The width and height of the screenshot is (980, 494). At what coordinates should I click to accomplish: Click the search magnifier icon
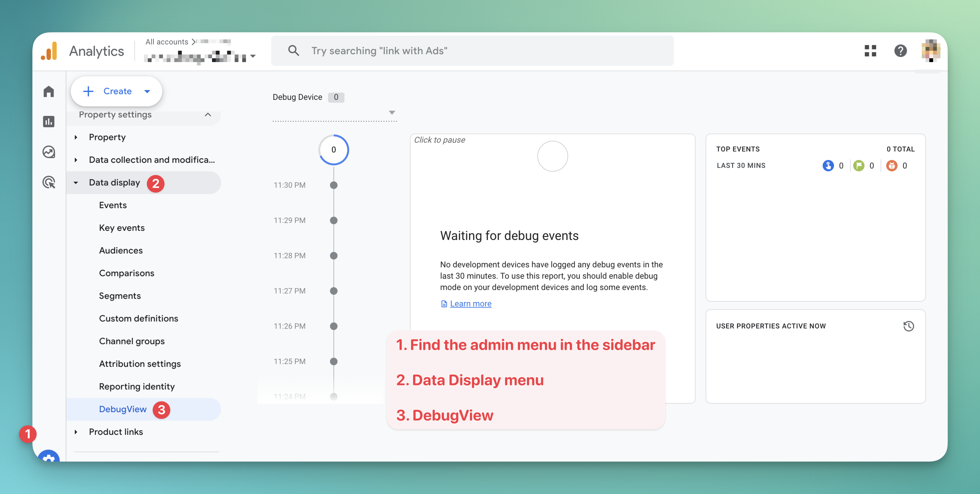(293, 51)
